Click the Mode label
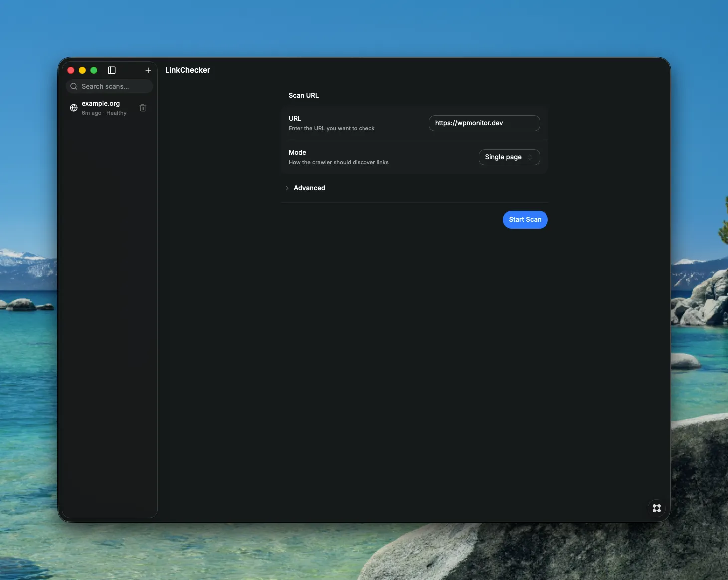728x580 pixels. pos(297,153)
